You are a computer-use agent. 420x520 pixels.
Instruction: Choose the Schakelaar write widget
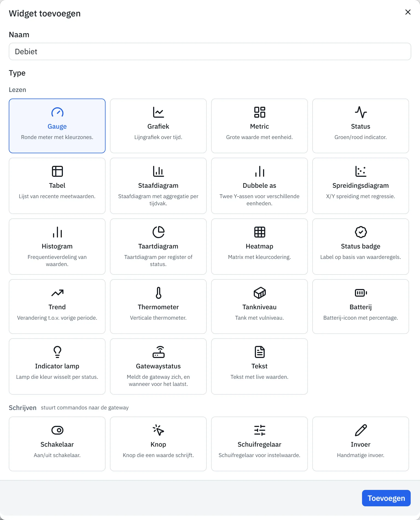[57, 444]
